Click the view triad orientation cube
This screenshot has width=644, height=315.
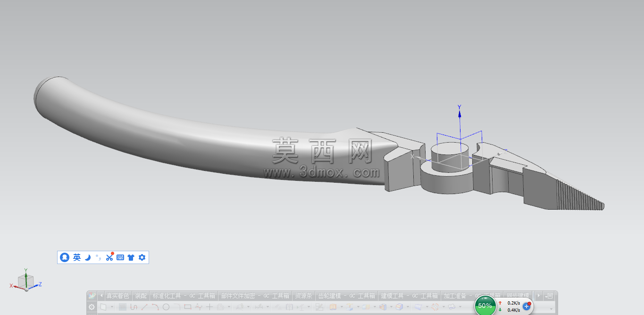[25, 281]
